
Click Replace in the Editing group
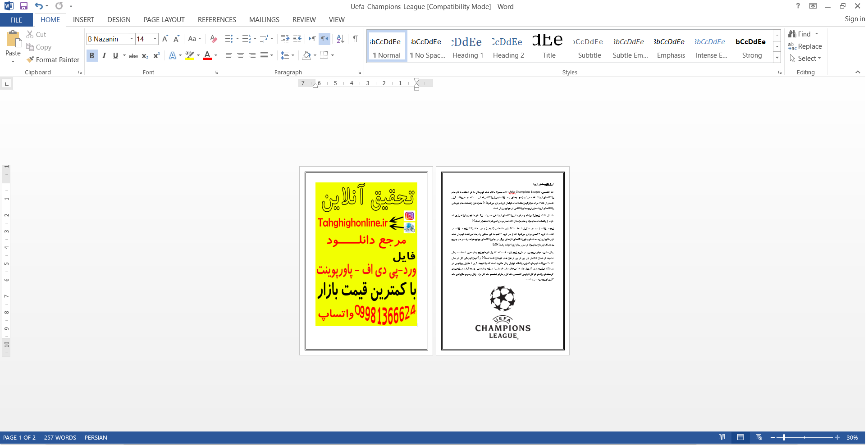(x=805, y=46)
